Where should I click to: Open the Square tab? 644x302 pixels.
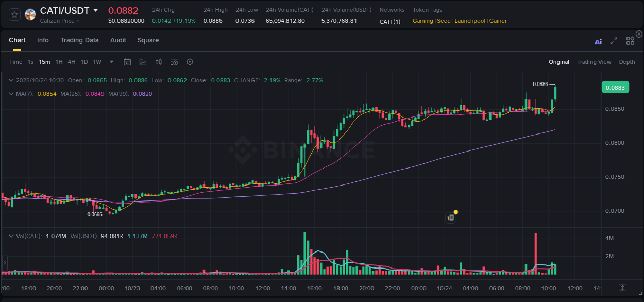pos(148,40)
